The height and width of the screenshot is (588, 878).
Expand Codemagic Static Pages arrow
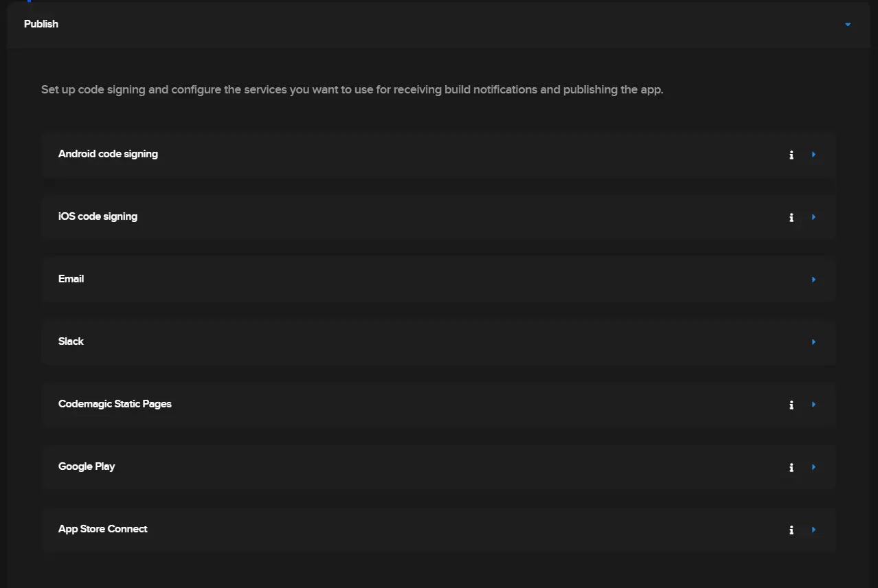point(813,405)
